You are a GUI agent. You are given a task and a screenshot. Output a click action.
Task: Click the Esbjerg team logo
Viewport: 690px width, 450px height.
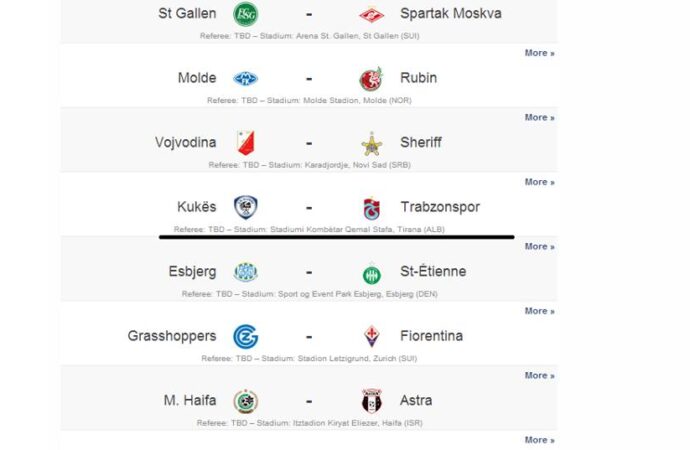click(246, 272)
